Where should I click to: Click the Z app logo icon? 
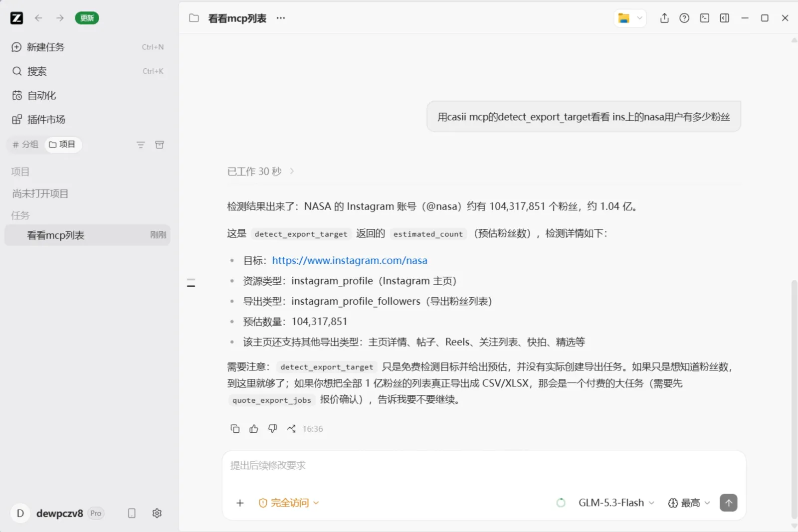[x=16, y=18]
